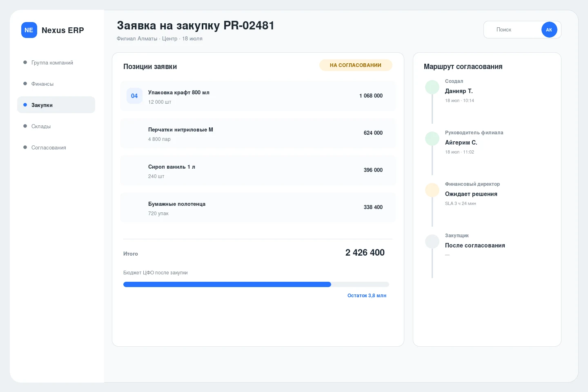
Task: Click the quantity 12 000 шт
Action: click(160, 102)
